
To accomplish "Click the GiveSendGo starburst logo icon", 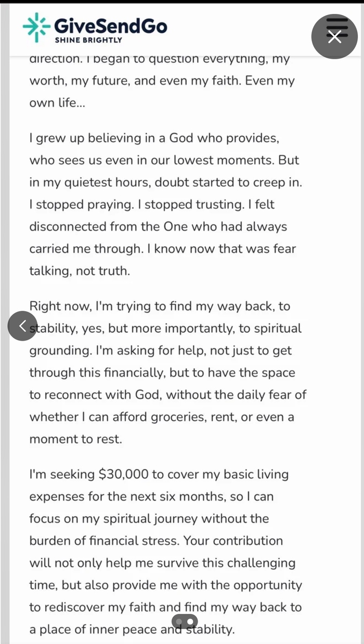I will (36, 28).
